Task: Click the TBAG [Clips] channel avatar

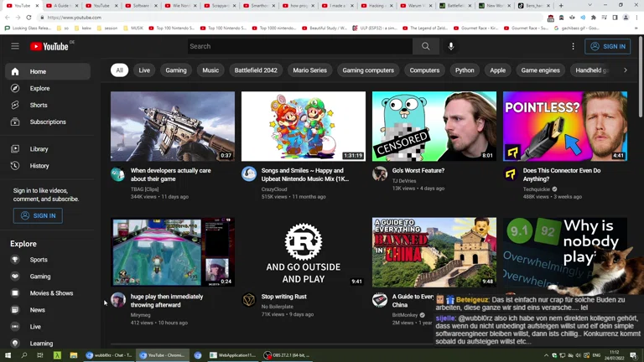Action: click(x=118, y=174)
